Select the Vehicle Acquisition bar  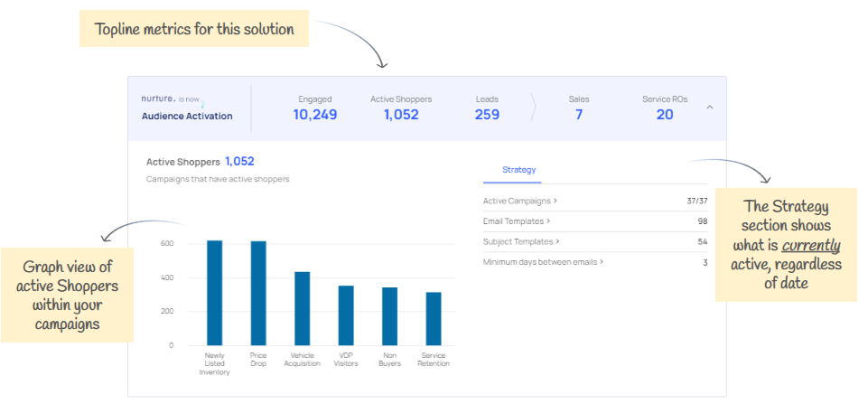click(302, 308)
